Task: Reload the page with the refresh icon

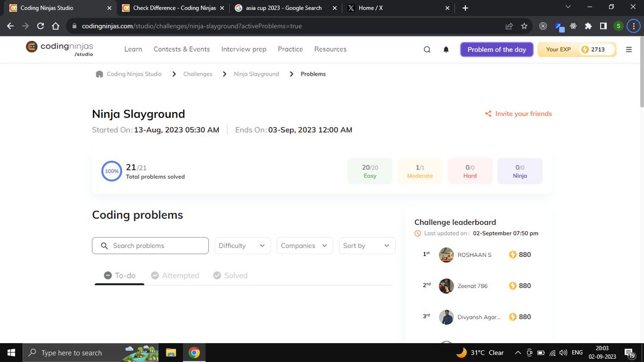Action: coord(40,26)
